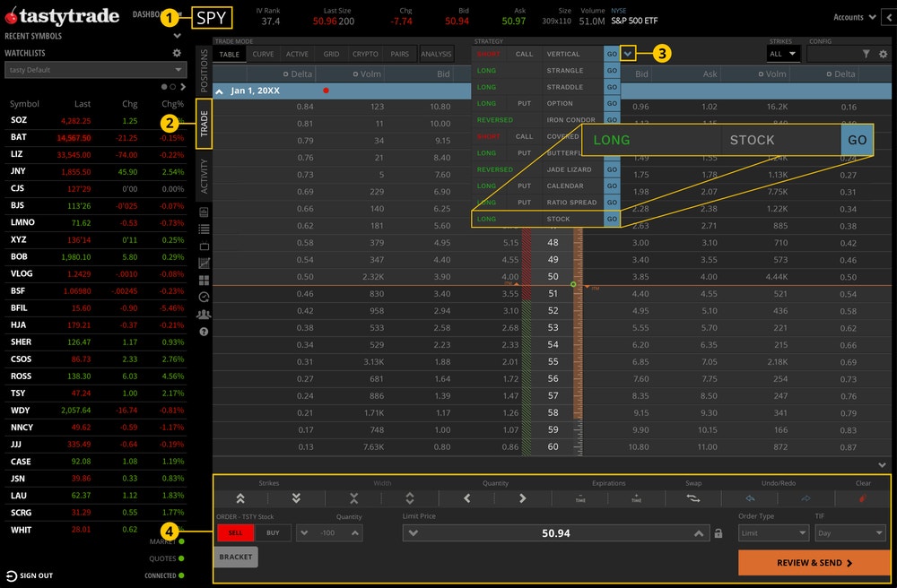Open the help question mark sidebar icon
The width and height of the screenshot is (897, 588).
(x=204, y=332)
